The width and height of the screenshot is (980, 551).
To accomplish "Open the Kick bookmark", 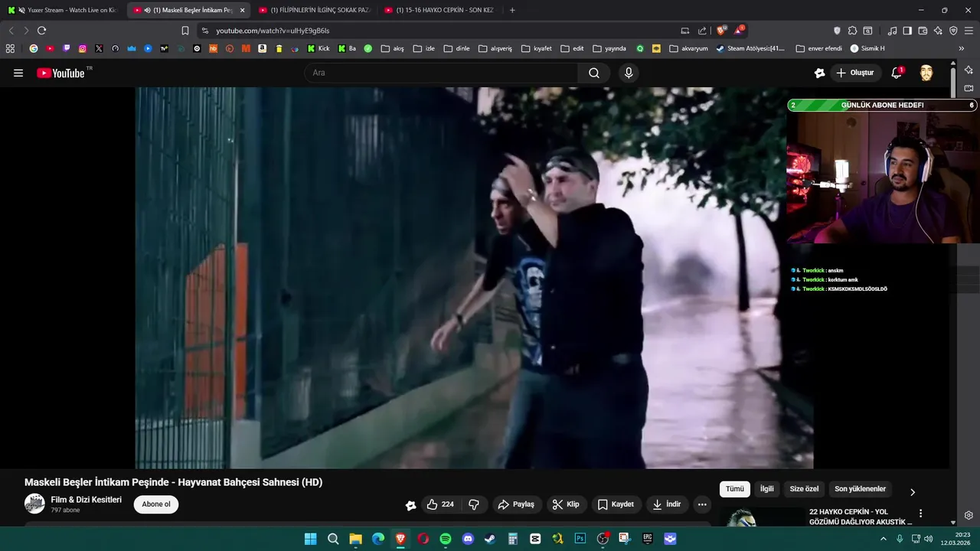I will click(318, 48).
